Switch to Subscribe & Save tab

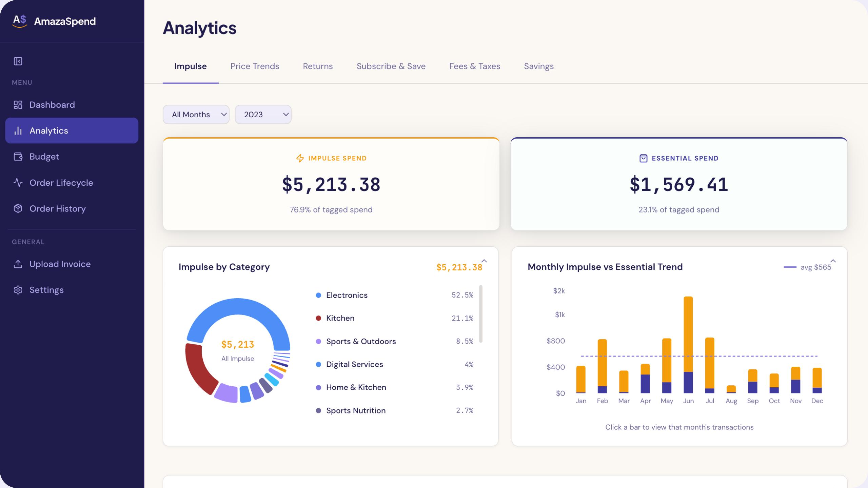click(391, 66)
